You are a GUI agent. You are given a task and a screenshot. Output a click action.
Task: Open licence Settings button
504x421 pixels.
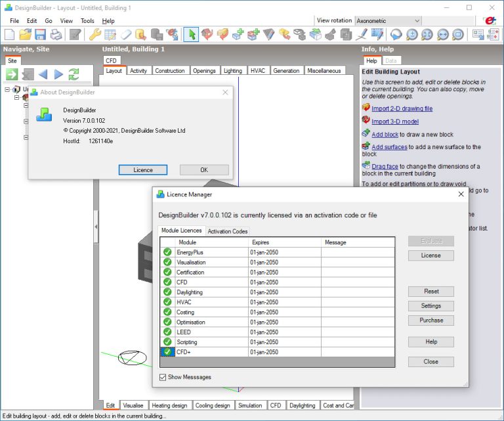point(430,306)
